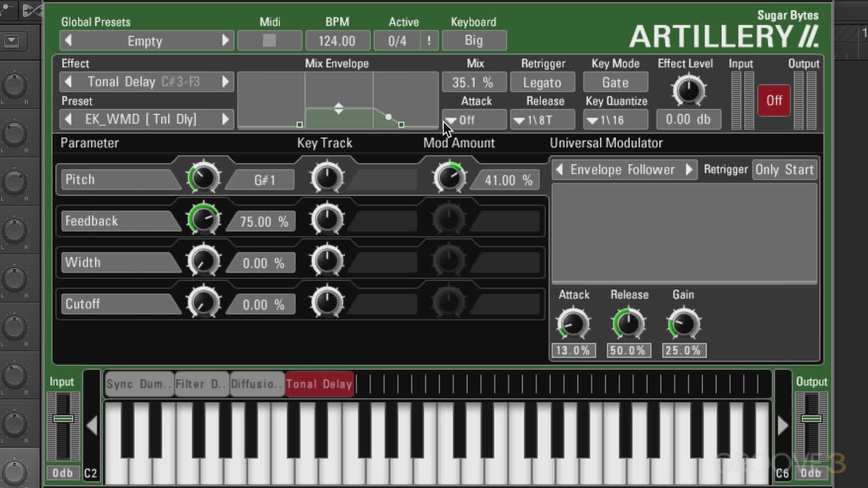Screen dimensions: 868x488
Task: Click the Width parameter knob
Action: (203, 261)
